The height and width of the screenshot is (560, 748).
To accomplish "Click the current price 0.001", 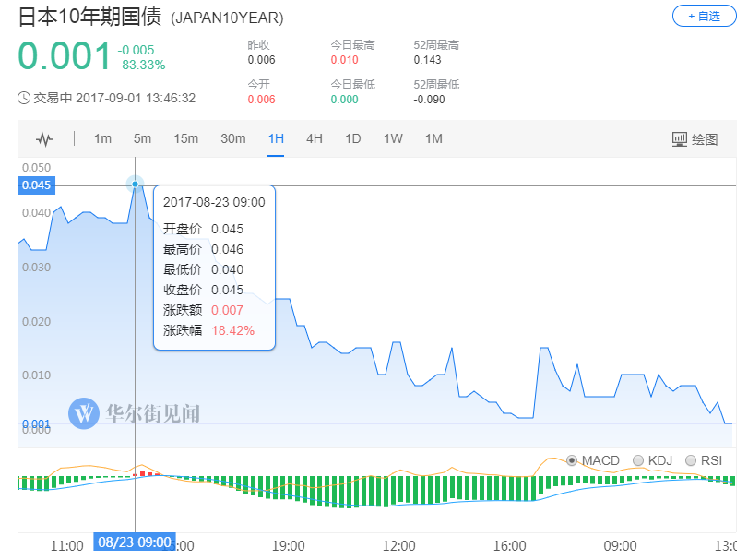I will pos(64,55).
